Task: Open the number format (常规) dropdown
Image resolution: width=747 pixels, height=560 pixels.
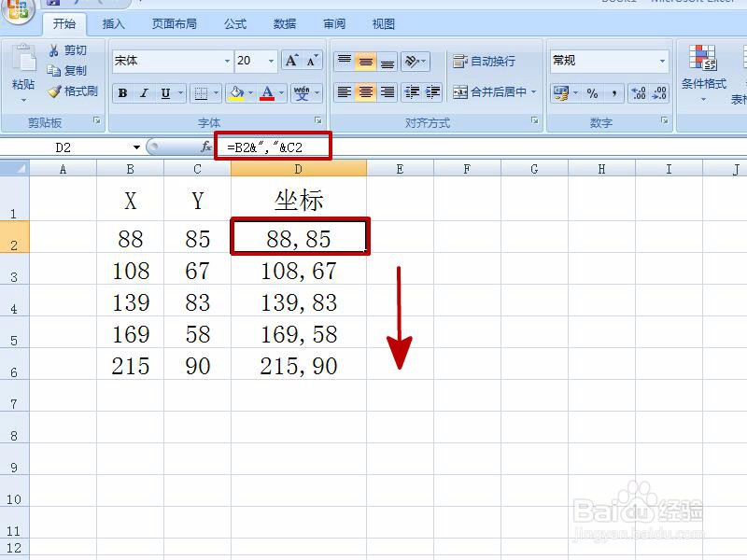Action: 665,60
